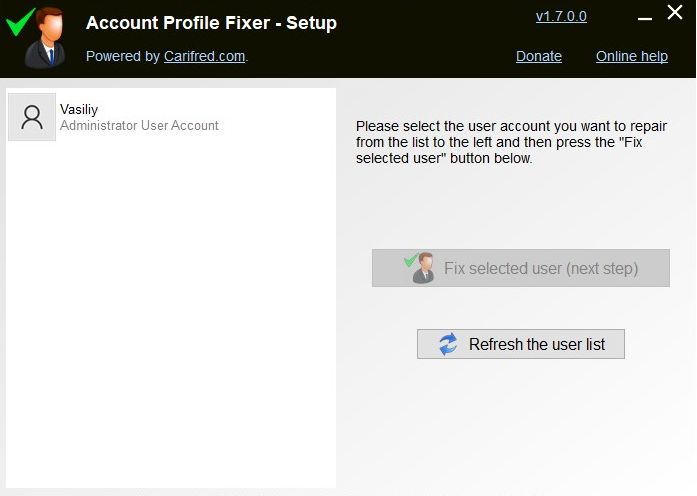697x496 pixels.
Task: Click the Administrator User Account label
Action: coord(139,126)
